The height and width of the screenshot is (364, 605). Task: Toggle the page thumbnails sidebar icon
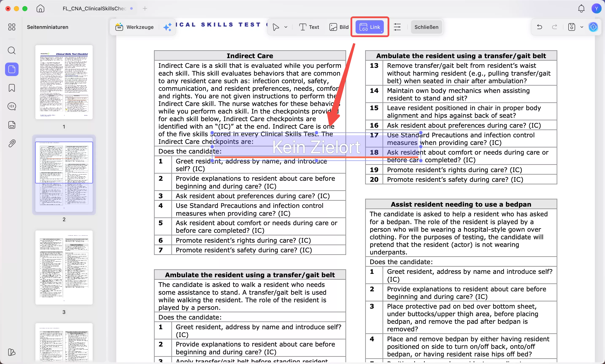tap(12, 70)
